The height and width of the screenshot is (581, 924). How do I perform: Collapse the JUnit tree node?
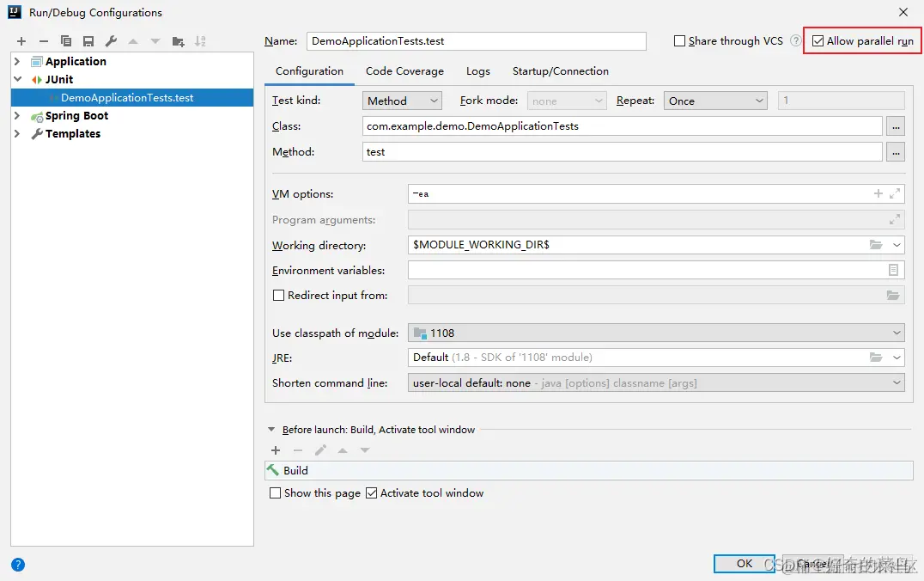pos(17,79)
